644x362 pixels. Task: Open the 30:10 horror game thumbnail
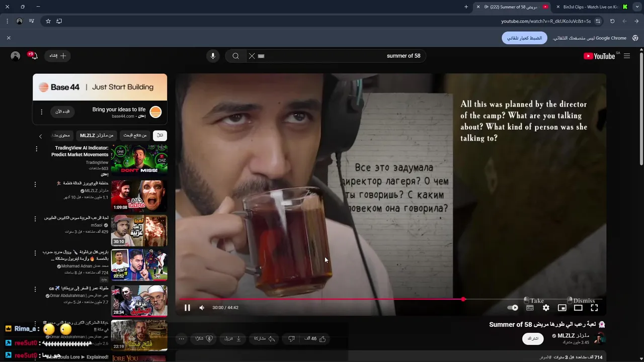click(x=139, y=231)
